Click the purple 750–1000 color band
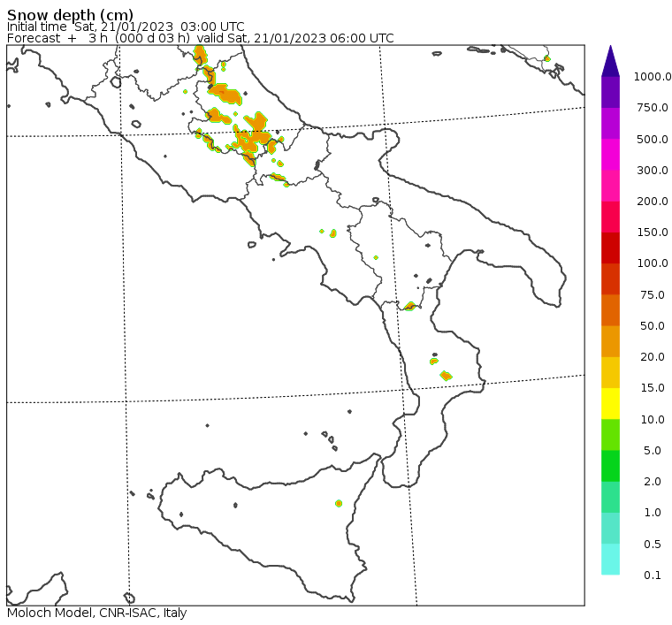672x625 pixels. [610, 92]
